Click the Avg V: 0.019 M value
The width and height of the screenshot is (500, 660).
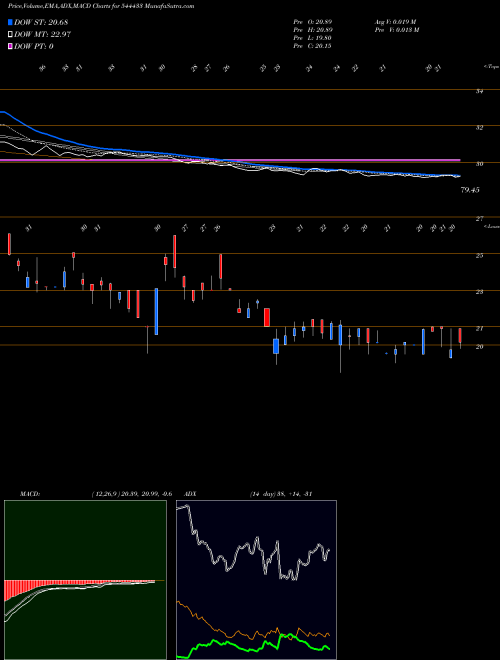point(396,21)
